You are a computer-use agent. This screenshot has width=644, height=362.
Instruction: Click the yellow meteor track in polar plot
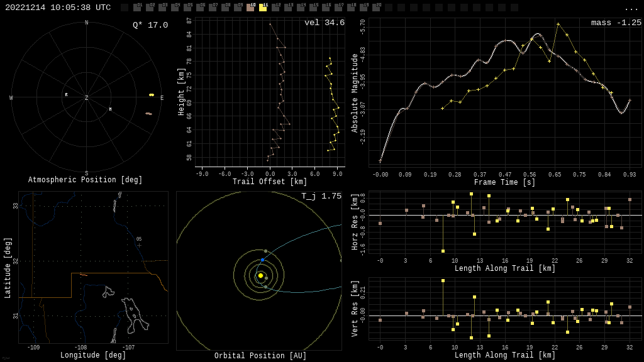[x=152, y=95]
